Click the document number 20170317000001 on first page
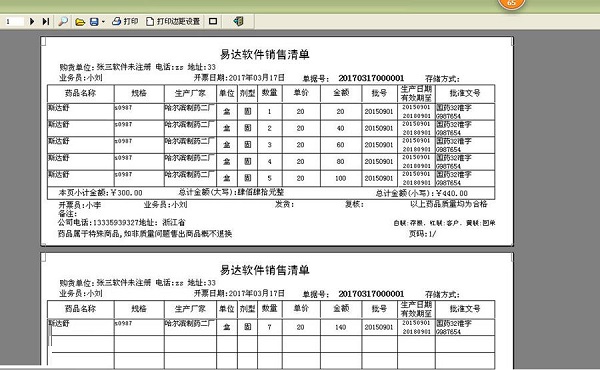This screenshot has width=600, height=370. pyautogui.click(x=371, y=78)
